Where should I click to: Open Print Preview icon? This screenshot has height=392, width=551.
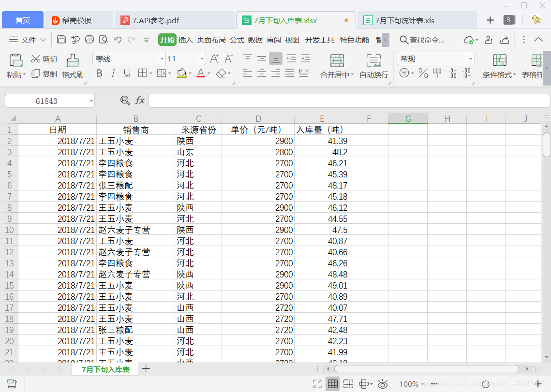pyautogui.click(x=104, y=40)
